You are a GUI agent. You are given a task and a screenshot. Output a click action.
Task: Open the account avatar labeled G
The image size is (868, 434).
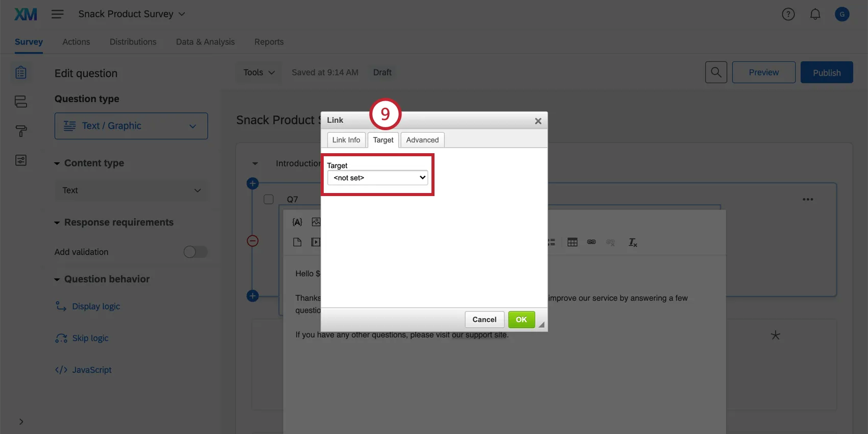point(842,14)
